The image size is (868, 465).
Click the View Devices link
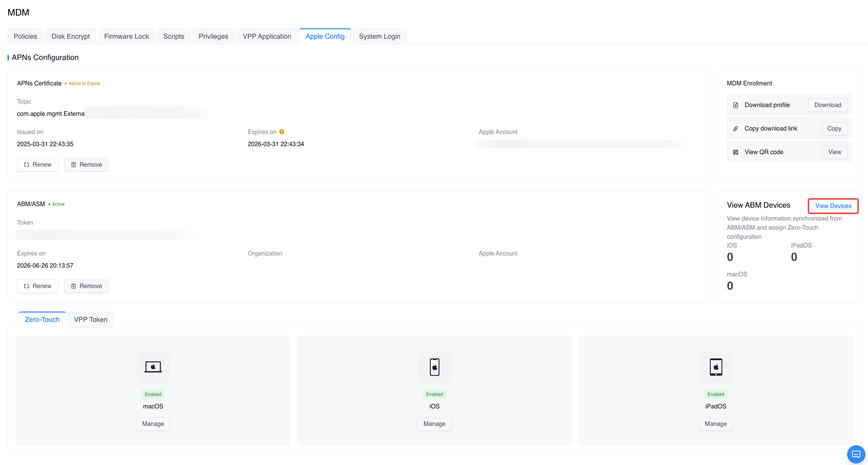[x=833, y=206]
